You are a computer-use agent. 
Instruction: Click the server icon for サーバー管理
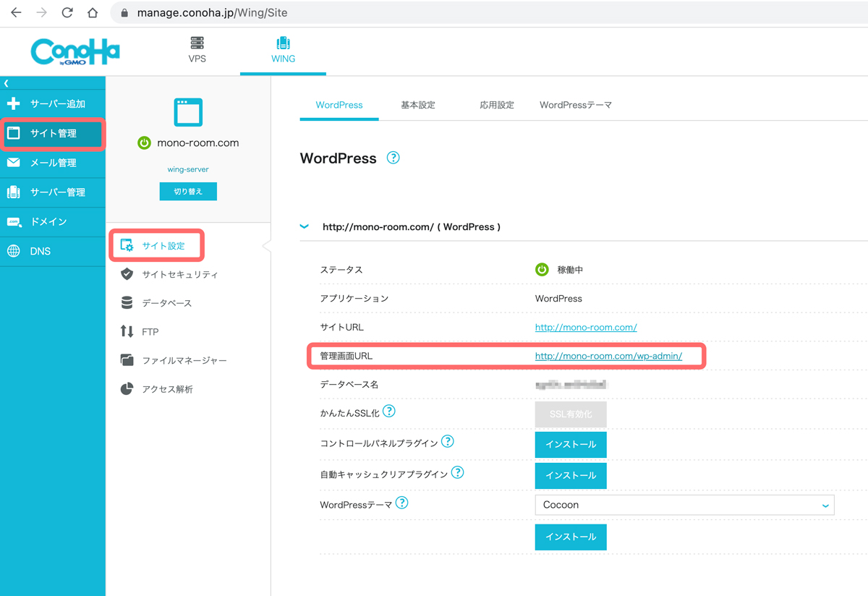[x=14, y=192]
